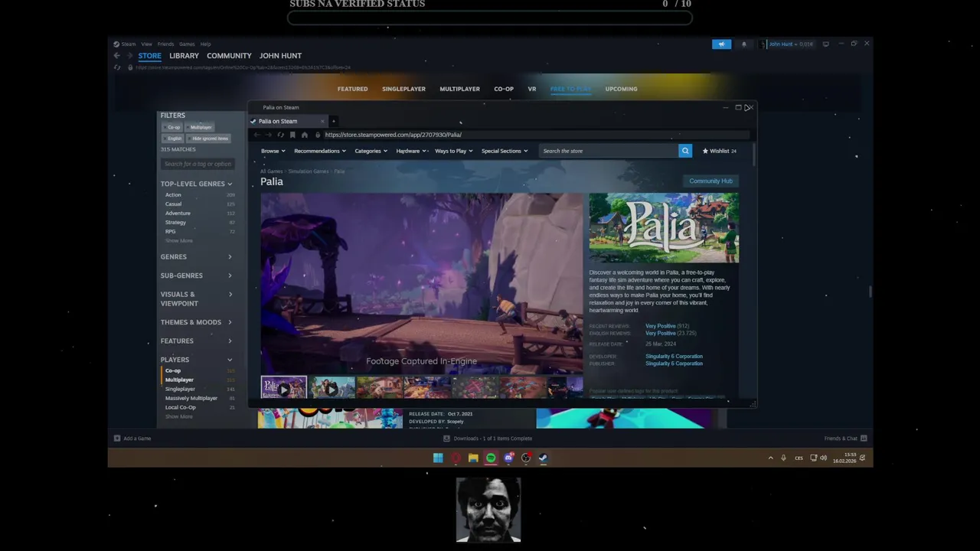Open the Ways to Play dropdown
The image size is (980, 551).
click(454, 151)
